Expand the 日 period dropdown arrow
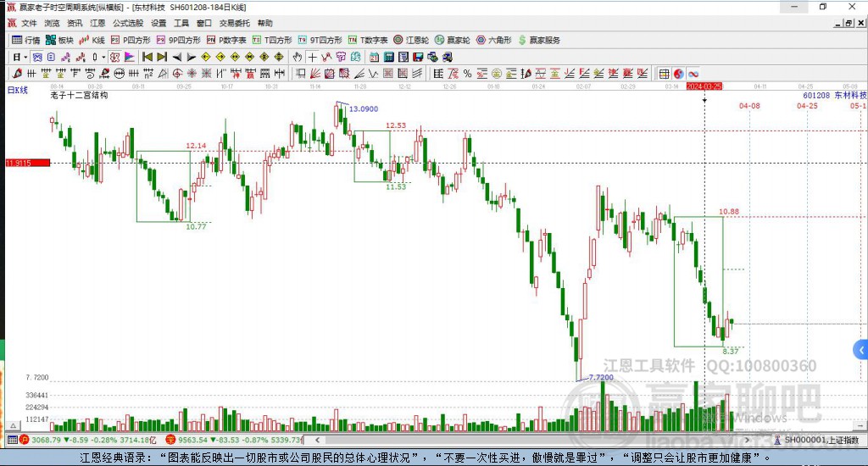This screenshot has height=466, width=868. (25, 57)
